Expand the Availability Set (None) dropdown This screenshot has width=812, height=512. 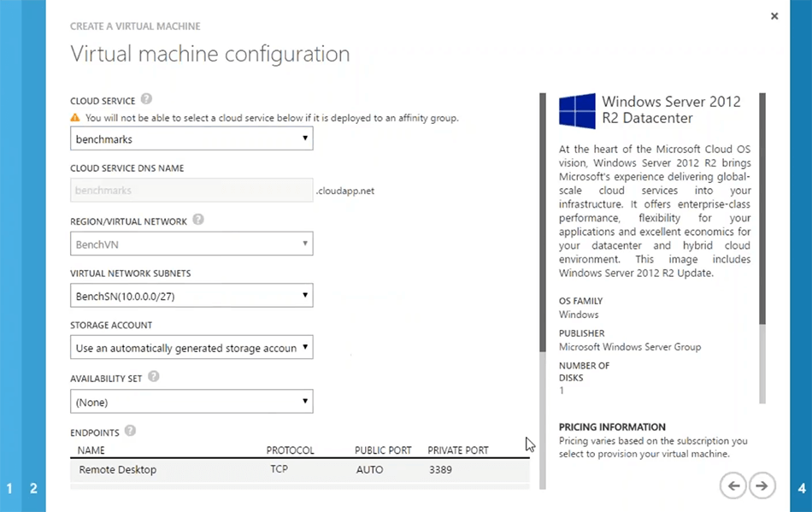pyautogui.click(x=191, y=402)
